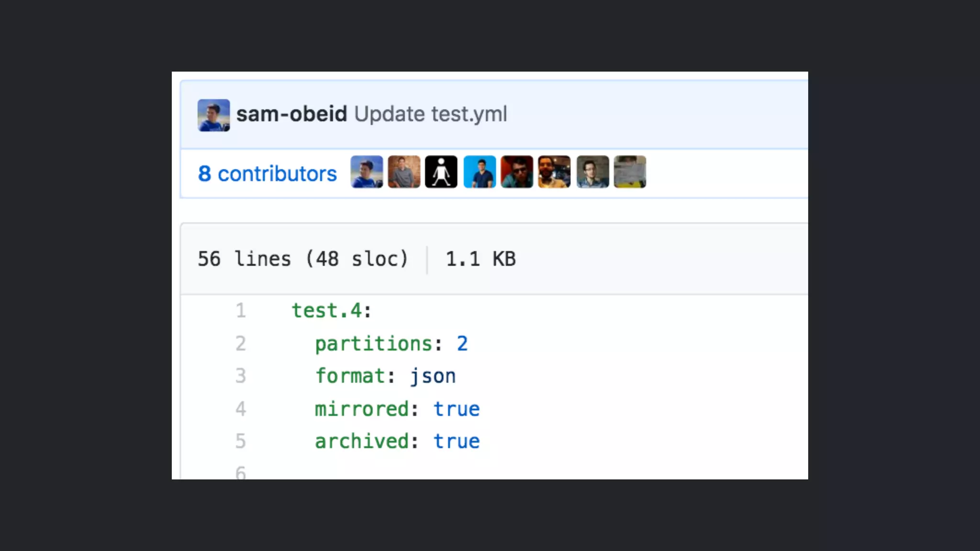Click the "8 contributors" link
This screenshot has width=980, height=551.
point(267,174)
